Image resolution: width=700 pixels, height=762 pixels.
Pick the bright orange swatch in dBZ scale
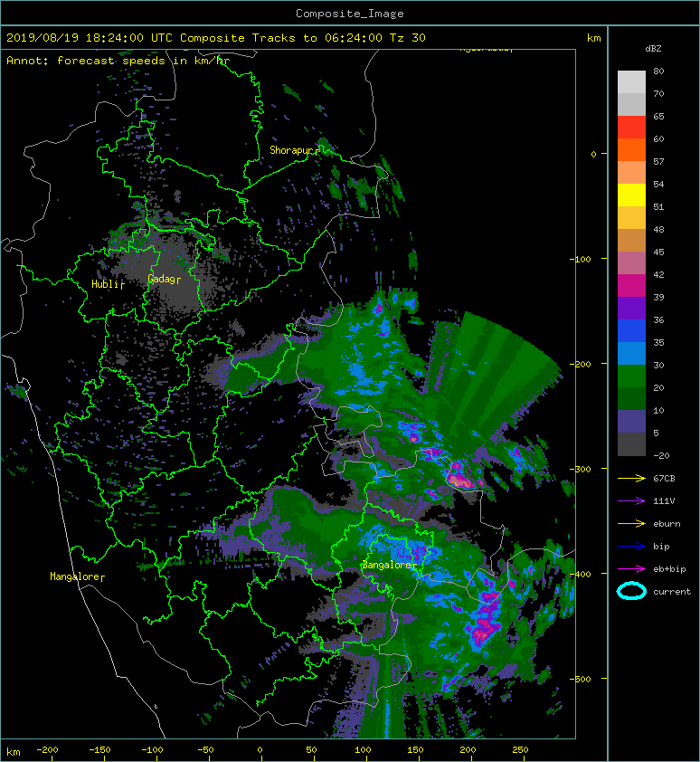click(631, 150)
